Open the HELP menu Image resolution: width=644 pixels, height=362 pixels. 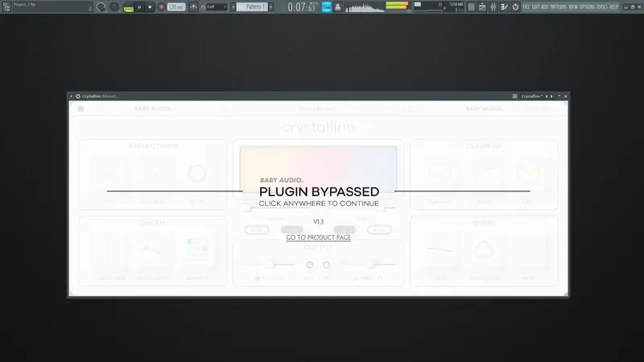pos(613,7)
